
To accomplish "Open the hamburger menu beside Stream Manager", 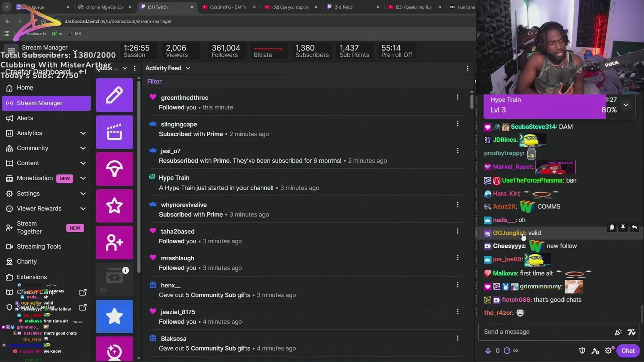I will pos(11,51).
